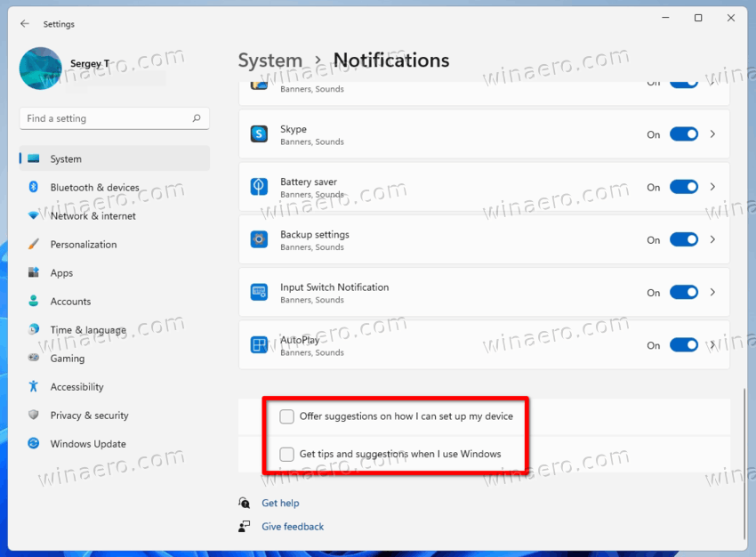Click the Give feedback link
Viewport: 756px width, 557px height.
[293, 527]
